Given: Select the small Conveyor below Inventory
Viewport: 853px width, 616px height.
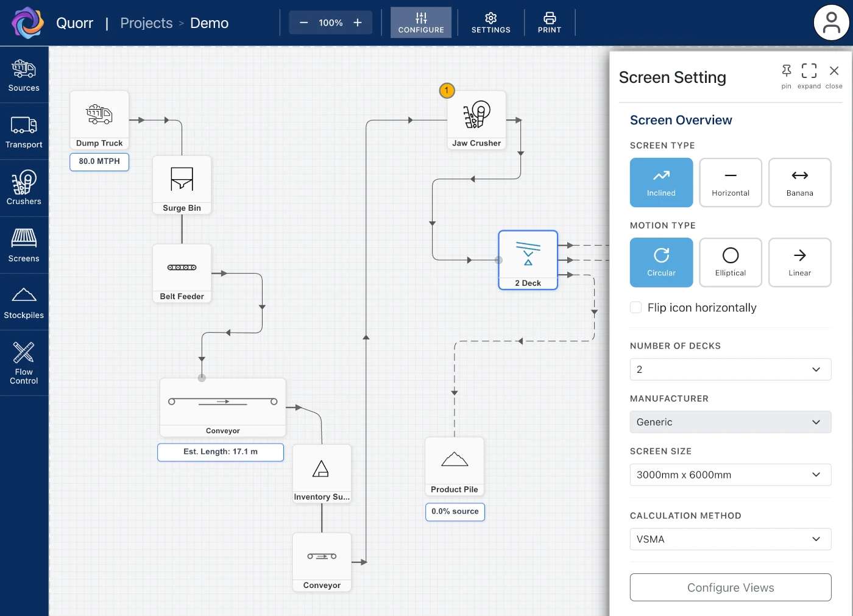Looking at the screenshot, I should point(322,562).
